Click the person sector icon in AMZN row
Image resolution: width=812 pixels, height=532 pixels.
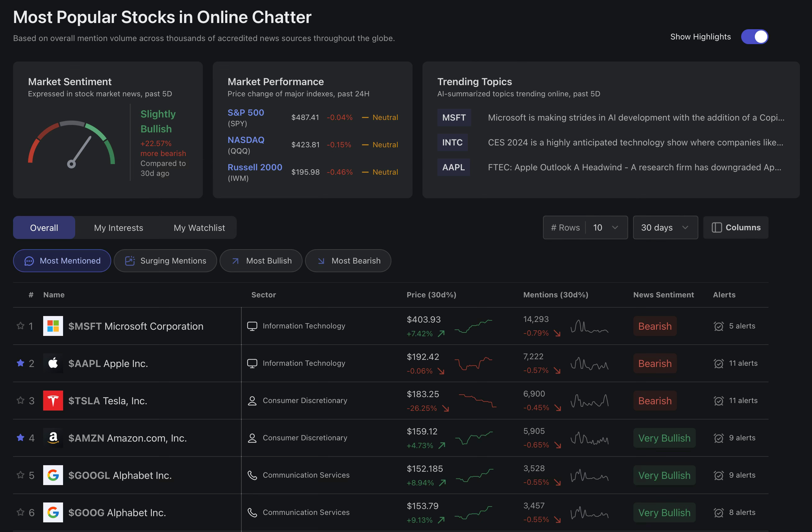tap(252, 438)
